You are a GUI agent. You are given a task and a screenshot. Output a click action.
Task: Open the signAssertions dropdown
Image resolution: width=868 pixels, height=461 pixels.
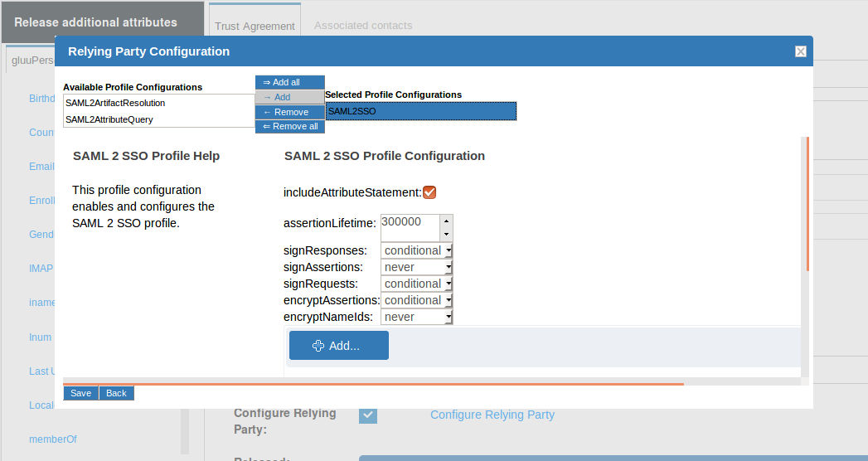pyautogui.click(x=417, y=267)
